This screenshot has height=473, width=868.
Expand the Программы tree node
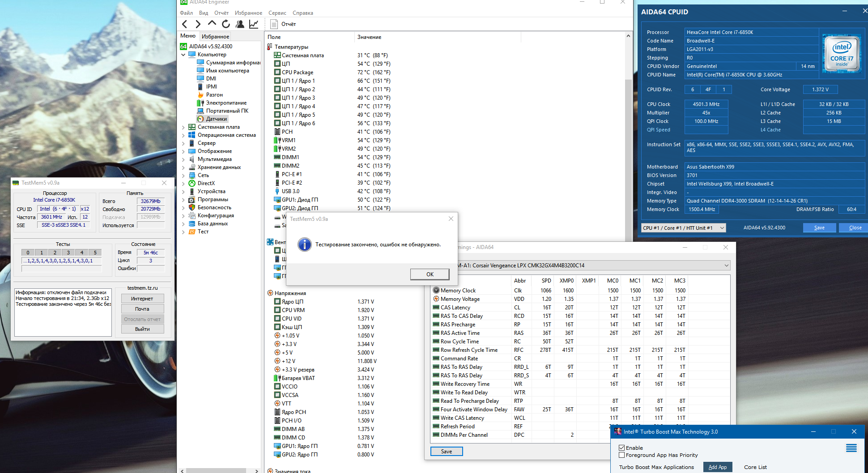pyautogui.click(x=183, y=199)
